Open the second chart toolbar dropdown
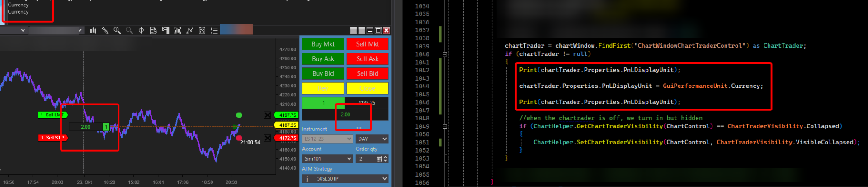This screenshot has width=868, height=187. point(57,30)
